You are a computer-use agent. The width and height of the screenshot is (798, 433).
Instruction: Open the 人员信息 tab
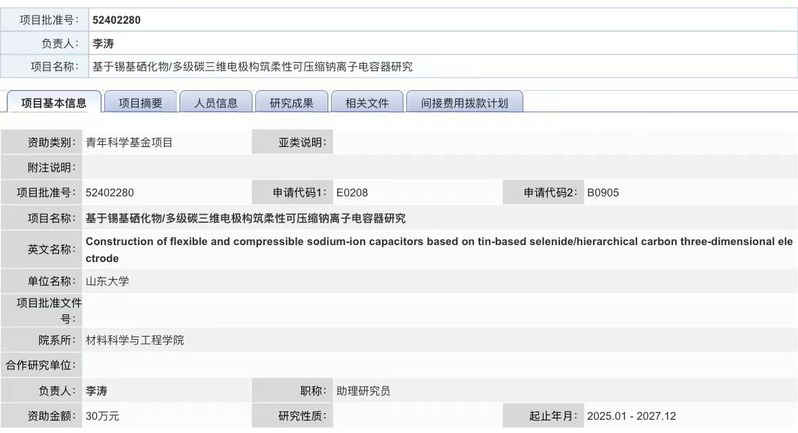(215, 102)
